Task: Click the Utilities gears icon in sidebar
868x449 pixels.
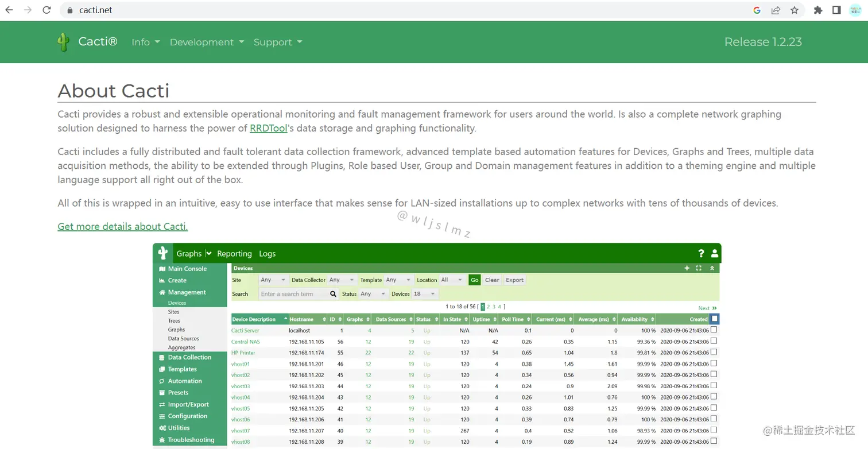Action: coord(162,428)
